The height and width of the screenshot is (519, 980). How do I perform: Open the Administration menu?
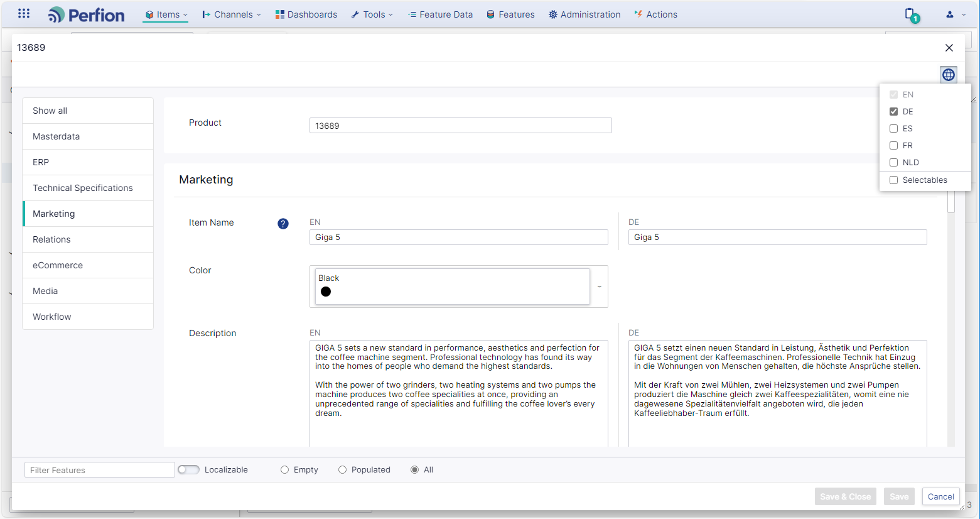point(584,14)
